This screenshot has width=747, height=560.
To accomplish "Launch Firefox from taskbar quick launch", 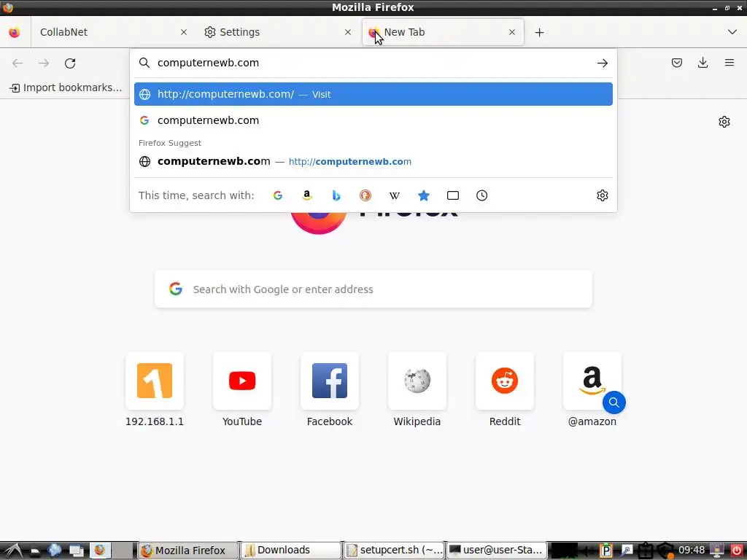I will pos(99,551).
